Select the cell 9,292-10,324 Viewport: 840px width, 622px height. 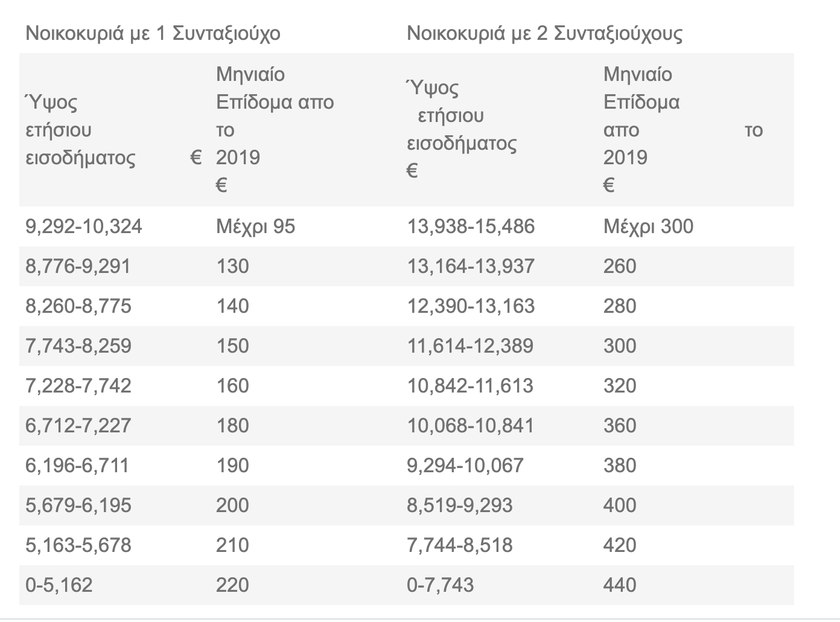pyautogui.click(x=84, y=226)
